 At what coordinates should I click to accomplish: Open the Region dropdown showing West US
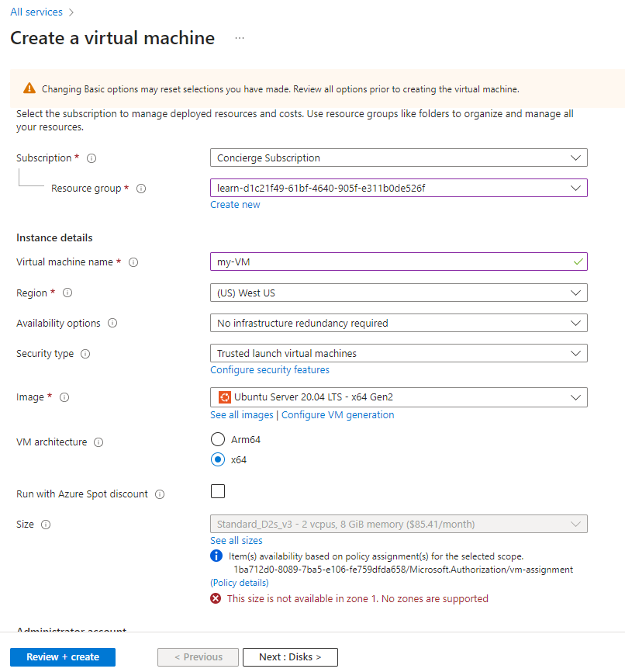point(399,293)
